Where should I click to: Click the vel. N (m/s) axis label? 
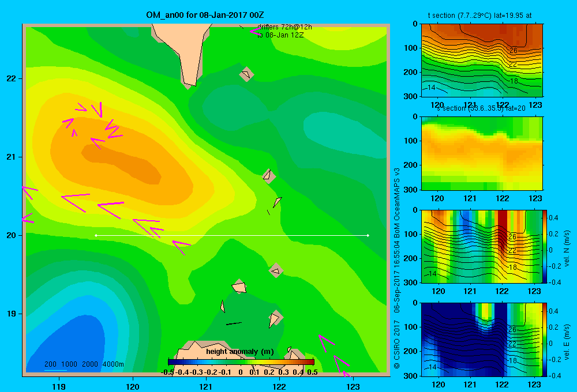(567, 248)
